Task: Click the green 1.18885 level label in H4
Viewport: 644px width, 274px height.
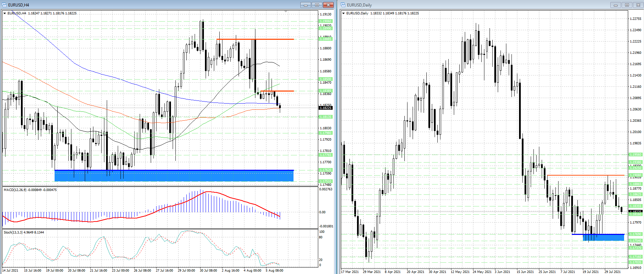Action: 326,39
